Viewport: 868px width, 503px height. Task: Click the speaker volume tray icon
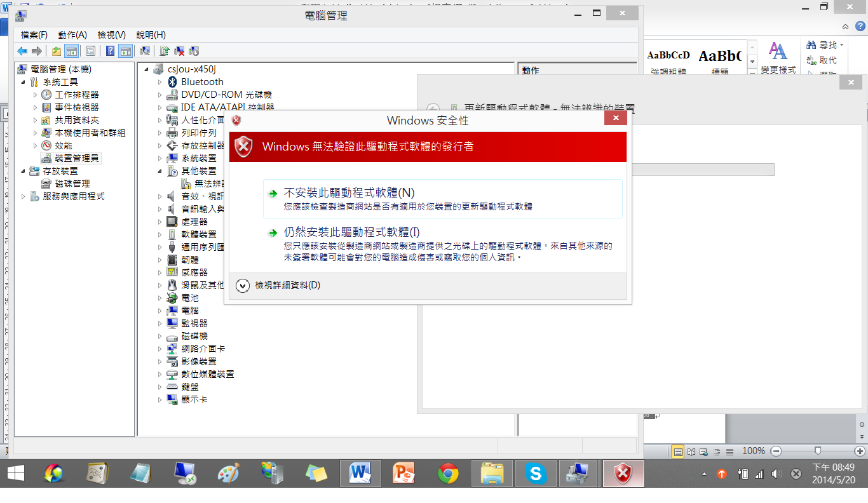(x=776, y=474)
